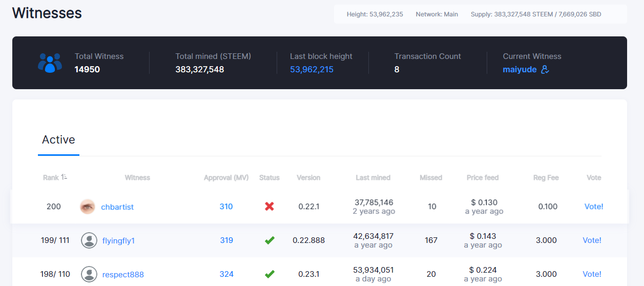Open flyingfly1's approval value 319
The image size is (644, 286).
pos(226,240)
